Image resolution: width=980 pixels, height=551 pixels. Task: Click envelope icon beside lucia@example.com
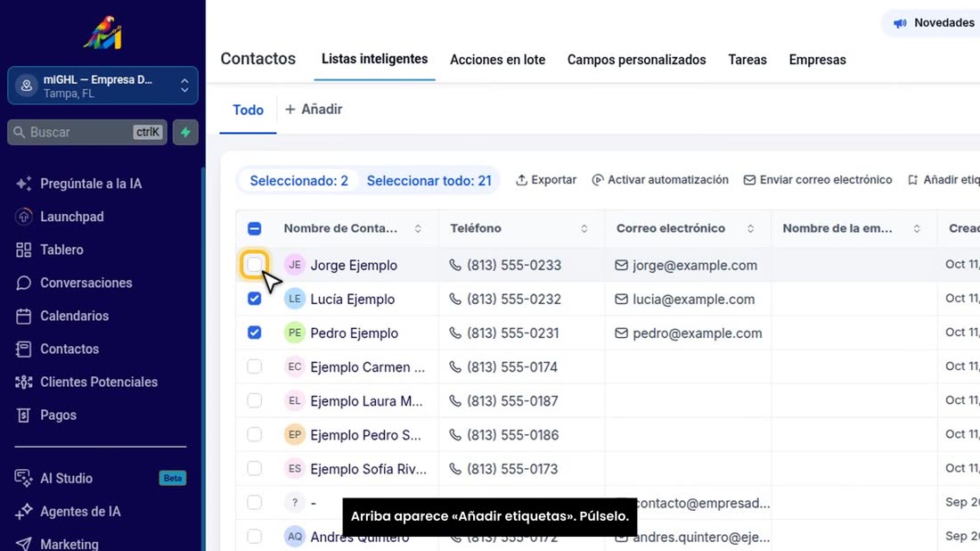(x=621, y=299)
